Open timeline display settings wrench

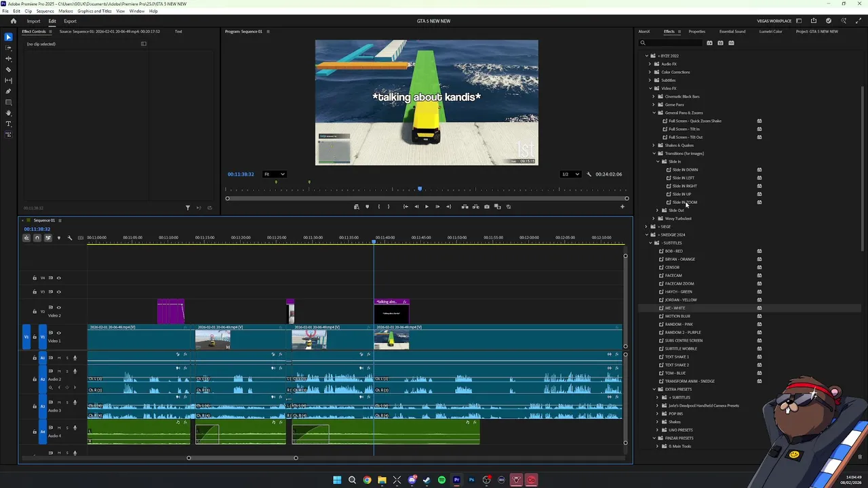pyautogui.click(x=69, y=238)
